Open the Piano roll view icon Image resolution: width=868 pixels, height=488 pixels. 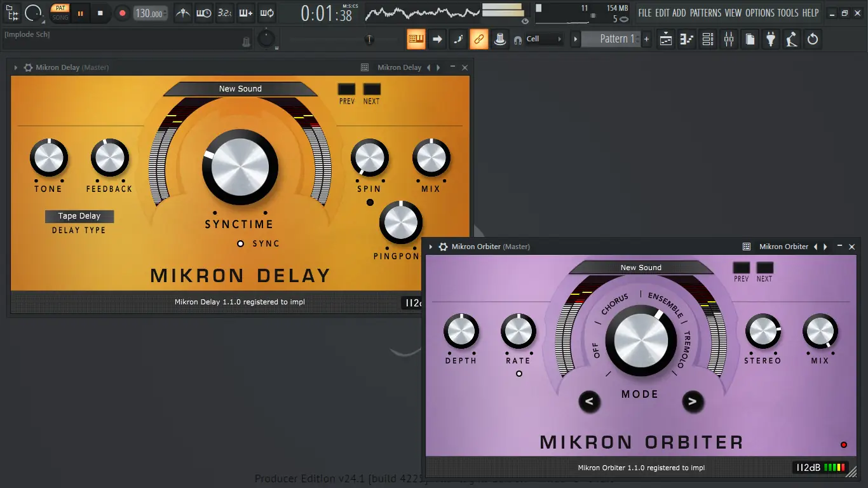tap(687, 39)
